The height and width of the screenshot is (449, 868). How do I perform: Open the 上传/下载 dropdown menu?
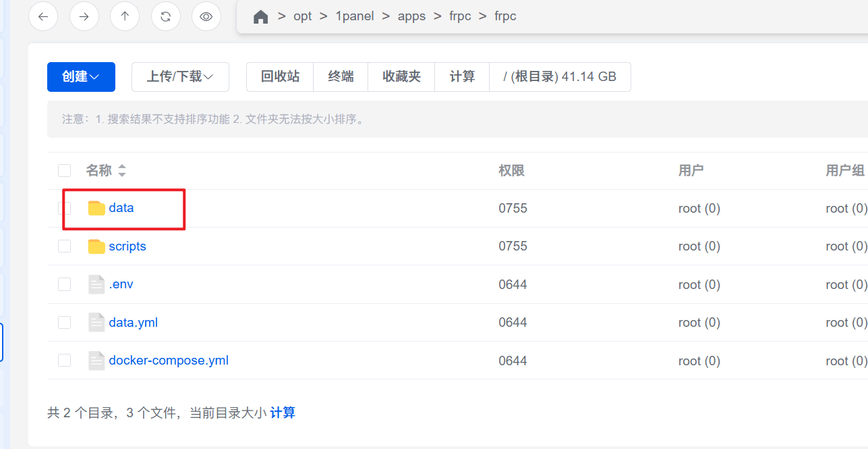(180, 77)
